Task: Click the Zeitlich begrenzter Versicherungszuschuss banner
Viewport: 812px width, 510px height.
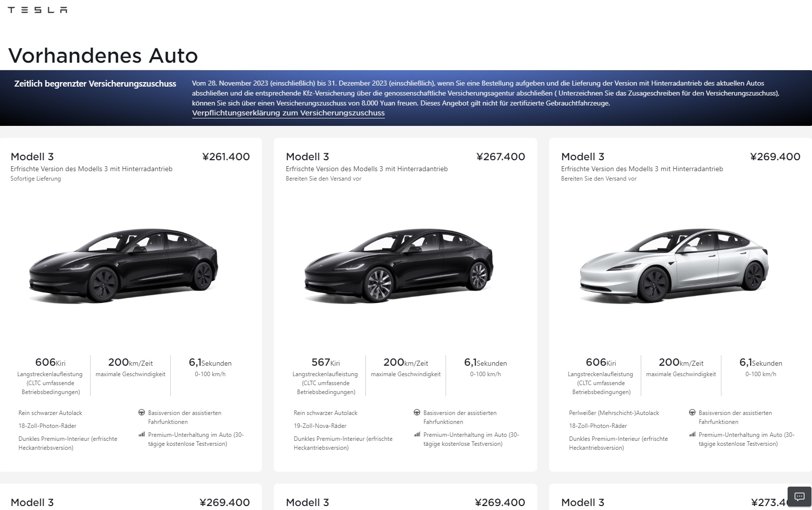Action: point(95,84)
